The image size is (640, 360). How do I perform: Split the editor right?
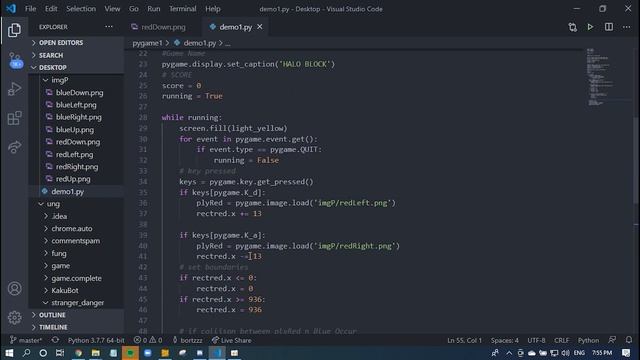pyautogui.click(x=609, y=27)
